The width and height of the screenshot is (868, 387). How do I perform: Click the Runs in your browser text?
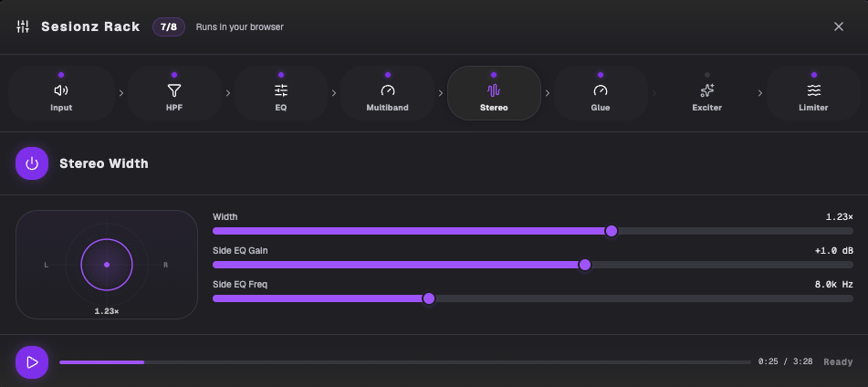point(240,26)
